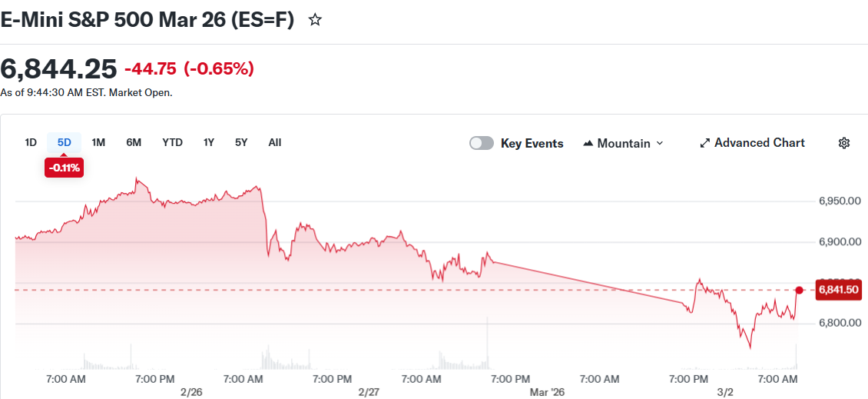Screen dimensions: 868x399
Task: Click the (-0.65%) percent change value
Action: click(219, 69)
